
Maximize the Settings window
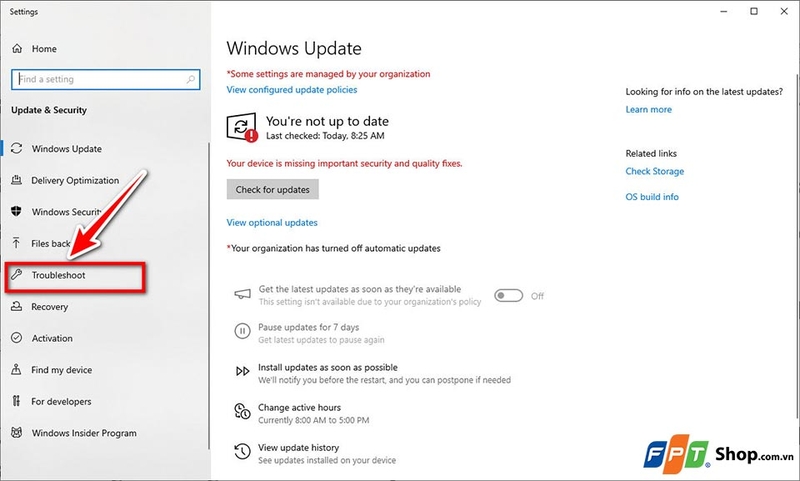click(x=754, y=11)
